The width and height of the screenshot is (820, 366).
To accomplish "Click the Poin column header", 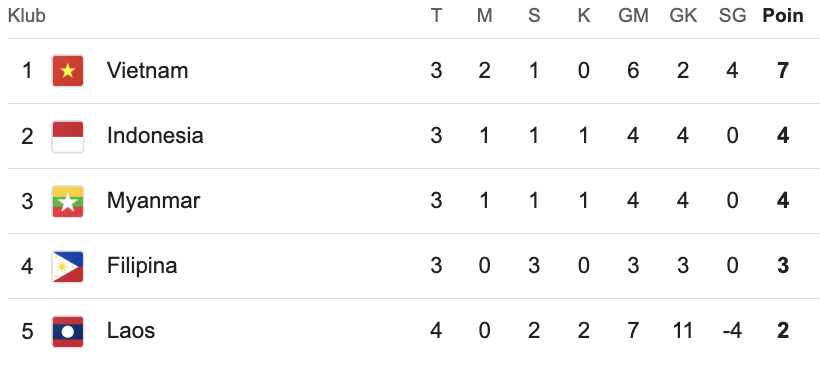I will pos(783,16).
